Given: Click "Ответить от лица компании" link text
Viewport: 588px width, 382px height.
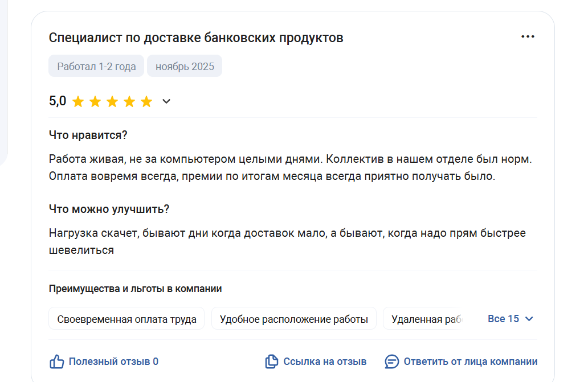Looking at the screenshot, I should 470,362.
